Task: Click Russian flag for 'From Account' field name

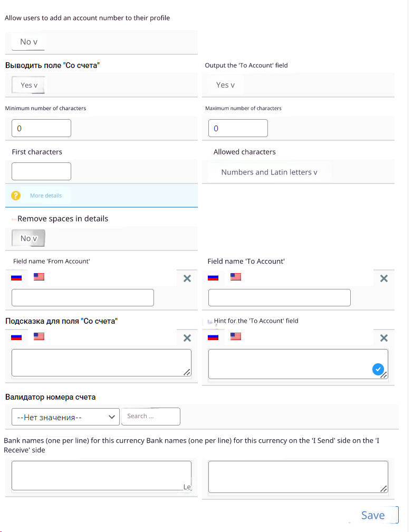Action: click(17, 277)
